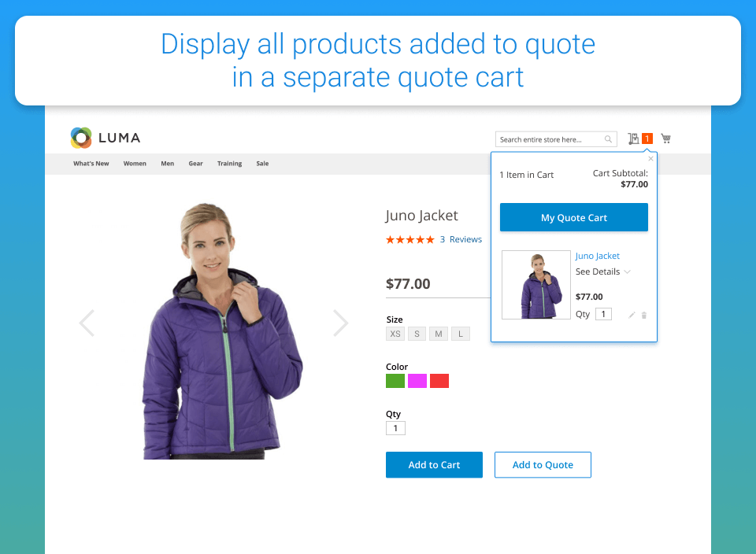Open the Gear menu
This screenshot has height=554, width=756.
click(195, 164)
